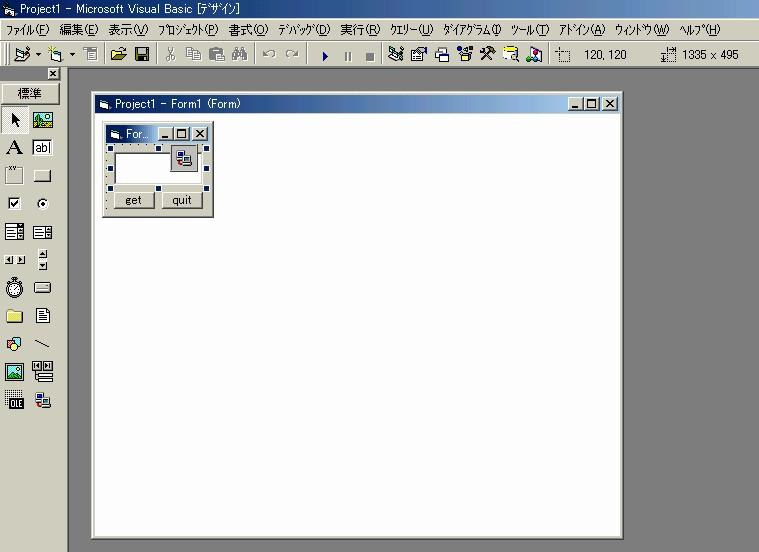Viewport: 759px width, 552px height.
Task: Open the ツール(T) menu
Action: pos(530,30)
